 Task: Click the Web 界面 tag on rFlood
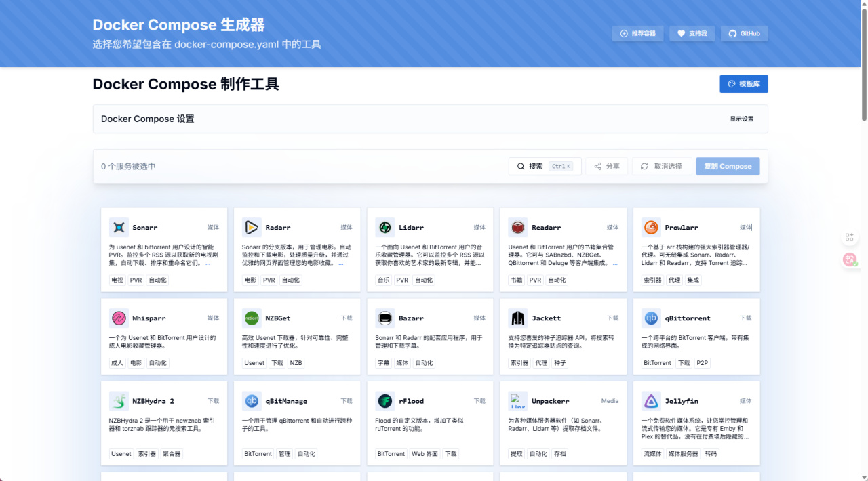(425, 454)
